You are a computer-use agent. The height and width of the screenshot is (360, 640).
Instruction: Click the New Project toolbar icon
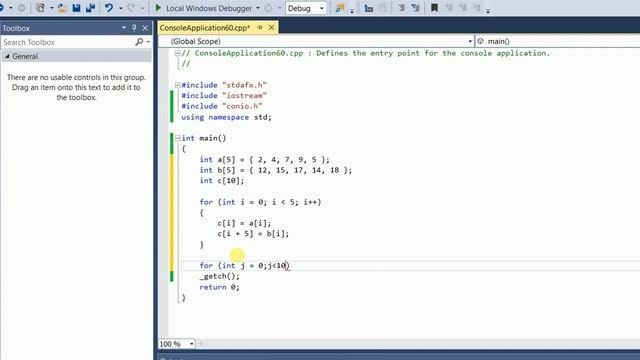pos(40,8)
